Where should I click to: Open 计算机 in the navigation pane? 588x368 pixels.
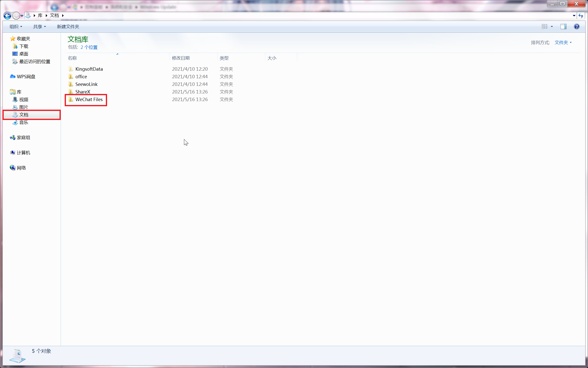23,153
